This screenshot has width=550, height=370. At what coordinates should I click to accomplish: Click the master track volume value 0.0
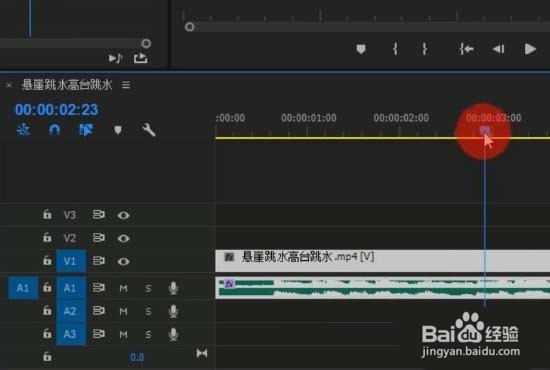pyautogui.click(x=137, y=357)
